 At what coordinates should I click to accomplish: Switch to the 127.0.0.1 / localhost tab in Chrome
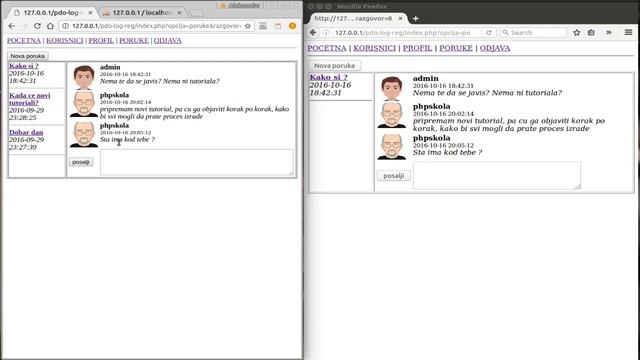141,13
